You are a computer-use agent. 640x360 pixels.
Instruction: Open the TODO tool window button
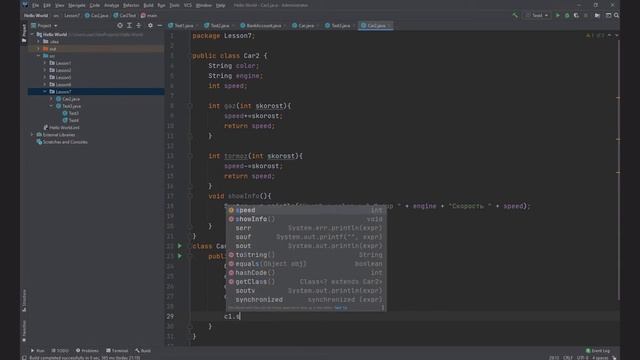click(60, 351)
